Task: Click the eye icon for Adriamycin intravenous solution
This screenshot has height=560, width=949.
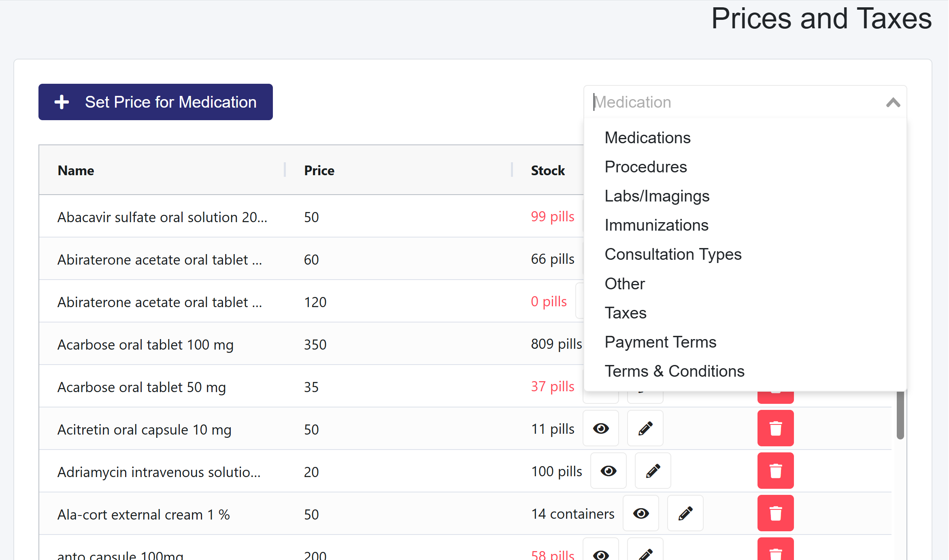Action: click(608, 471)
